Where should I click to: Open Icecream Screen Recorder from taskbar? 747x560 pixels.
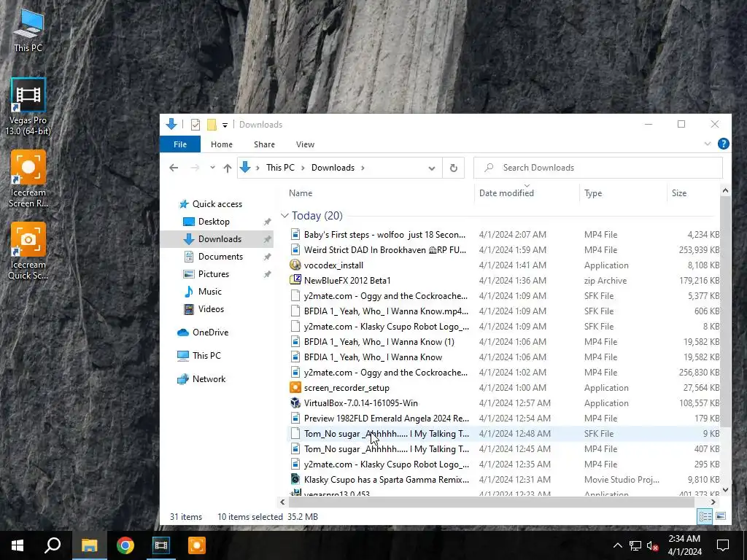click(197, 545)
